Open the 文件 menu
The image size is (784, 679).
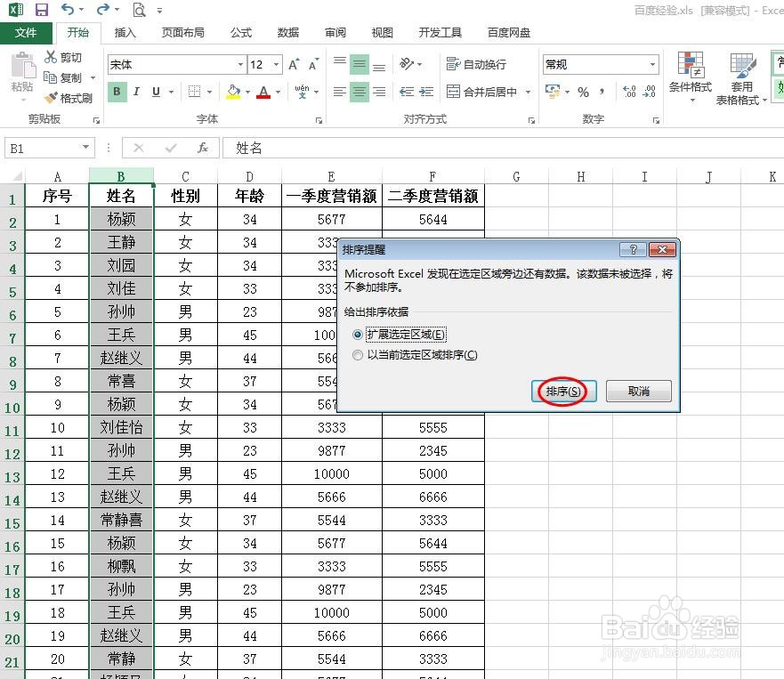tap(27, 32)
